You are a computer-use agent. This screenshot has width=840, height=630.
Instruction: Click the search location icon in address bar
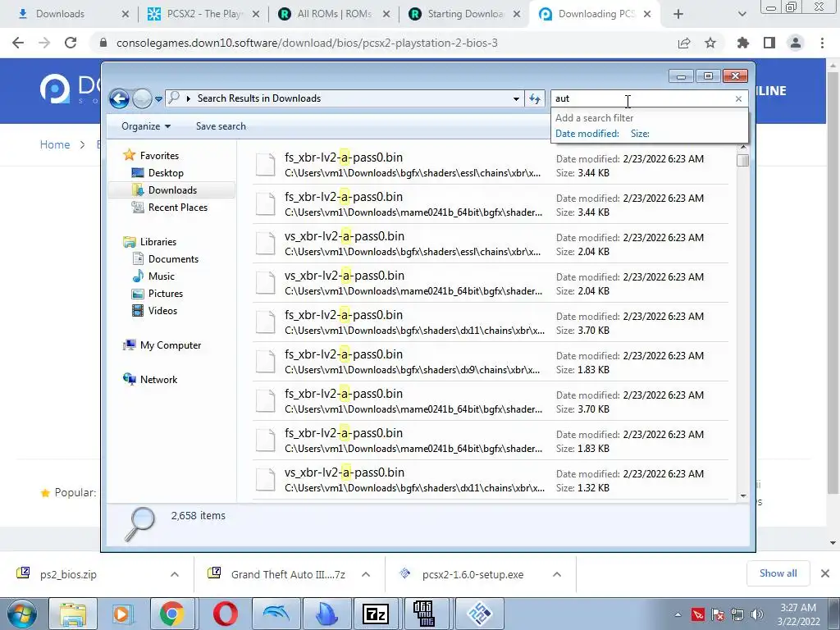pyautogui.click(x=174, y=98)
